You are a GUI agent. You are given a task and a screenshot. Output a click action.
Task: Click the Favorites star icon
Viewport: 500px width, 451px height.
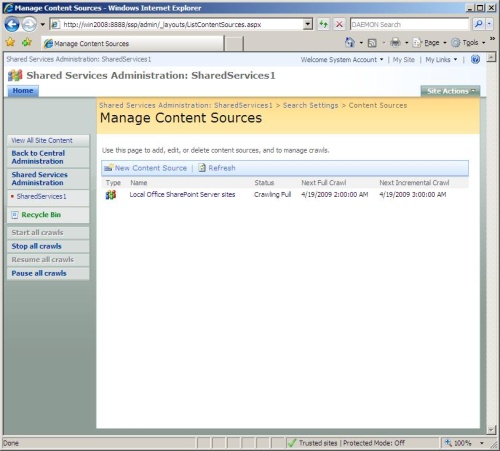tap(10, 42)
